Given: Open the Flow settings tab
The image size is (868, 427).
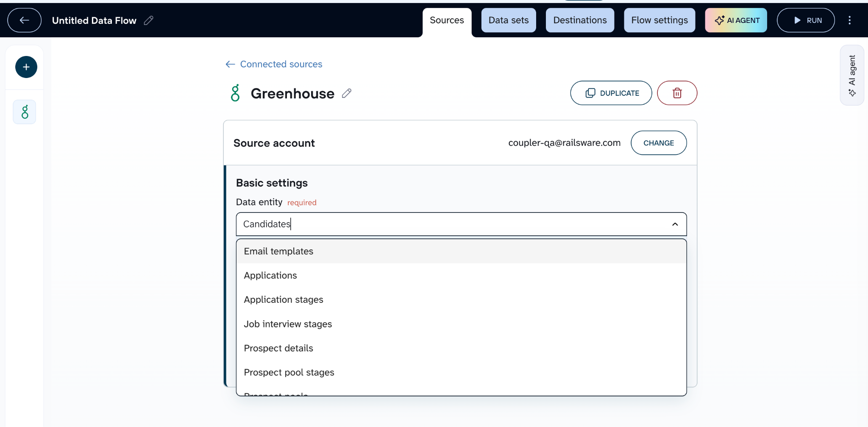Looking at the screenshot, I should [659, 20].
